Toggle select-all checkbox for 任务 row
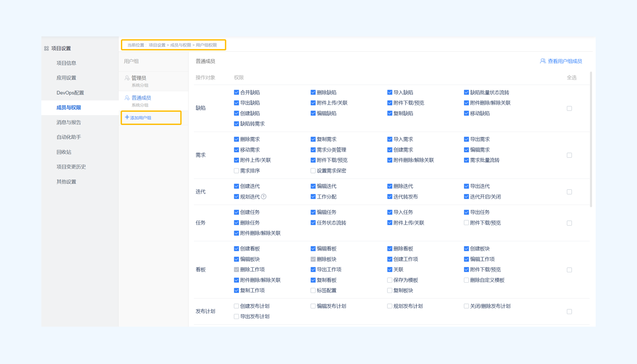 coord(569,223)
